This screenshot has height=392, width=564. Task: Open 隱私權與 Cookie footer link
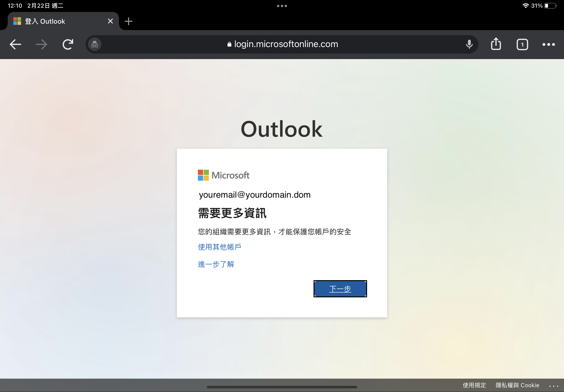517,385
